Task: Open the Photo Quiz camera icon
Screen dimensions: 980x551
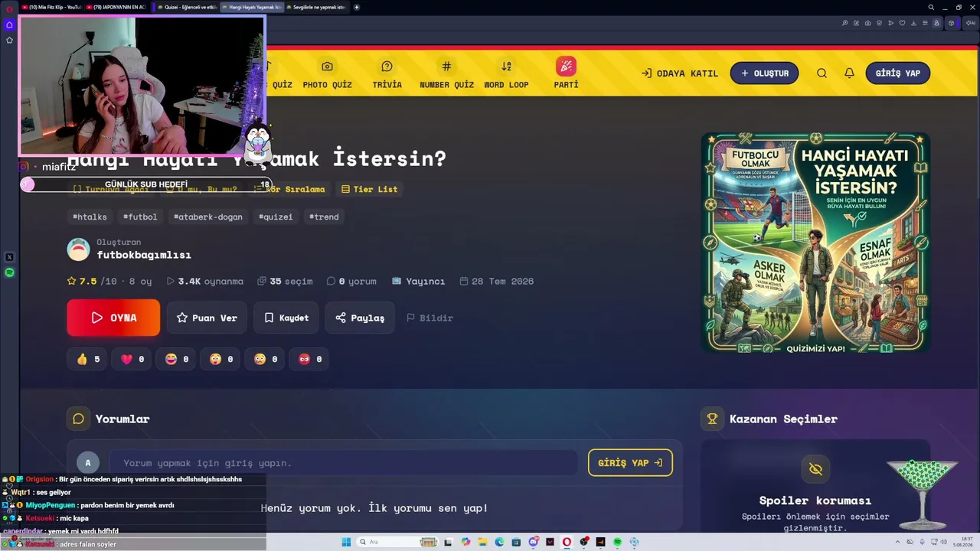Action: [327, 67]
